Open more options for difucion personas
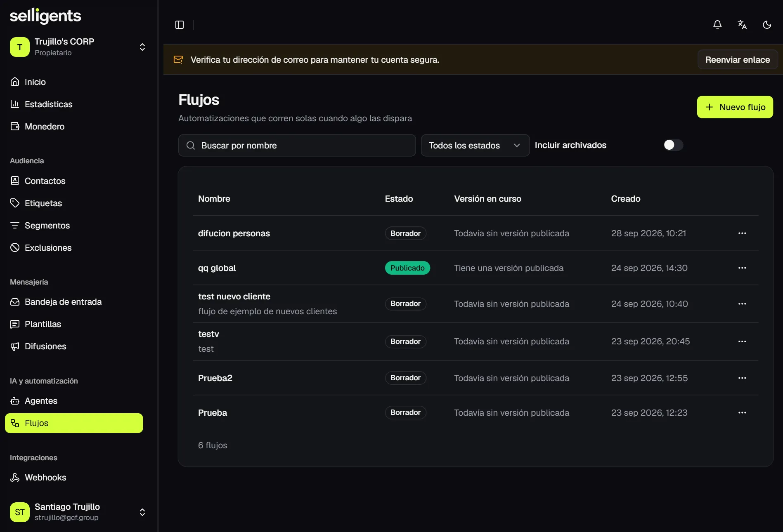The height and width of the screenshot is (532, 783). coord(742,233)
